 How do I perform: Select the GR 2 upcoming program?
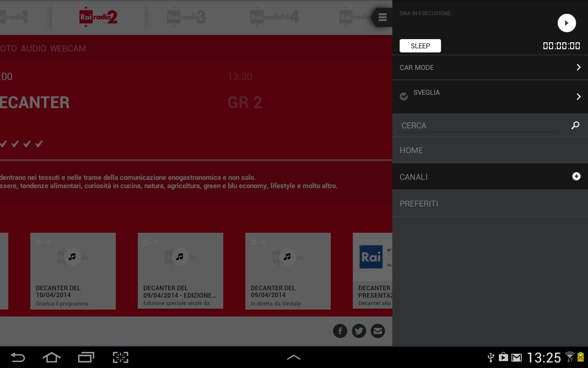click(245, 102)
